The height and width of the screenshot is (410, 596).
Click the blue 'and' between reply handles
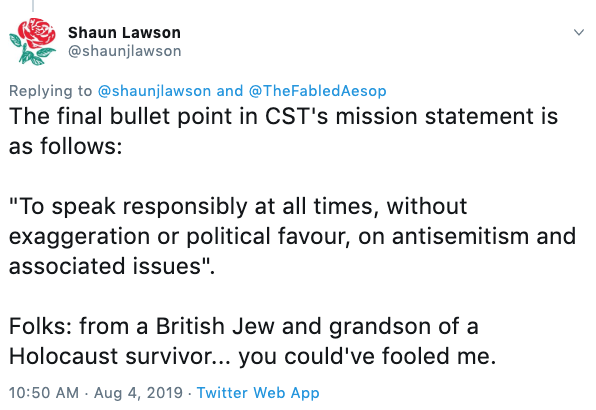click(230, 91)
